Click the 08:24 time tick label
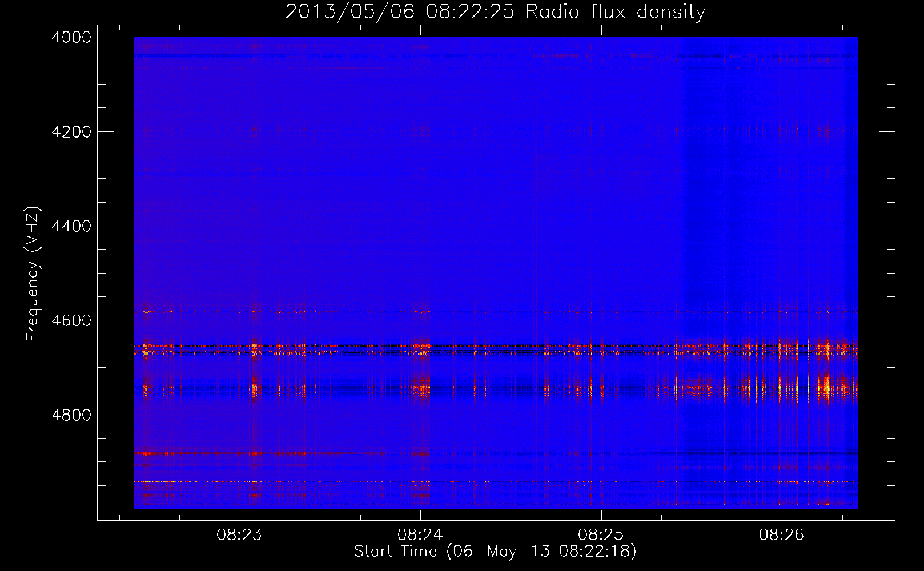Viewport: 924px width, 571px height. (x=420, y=535)
